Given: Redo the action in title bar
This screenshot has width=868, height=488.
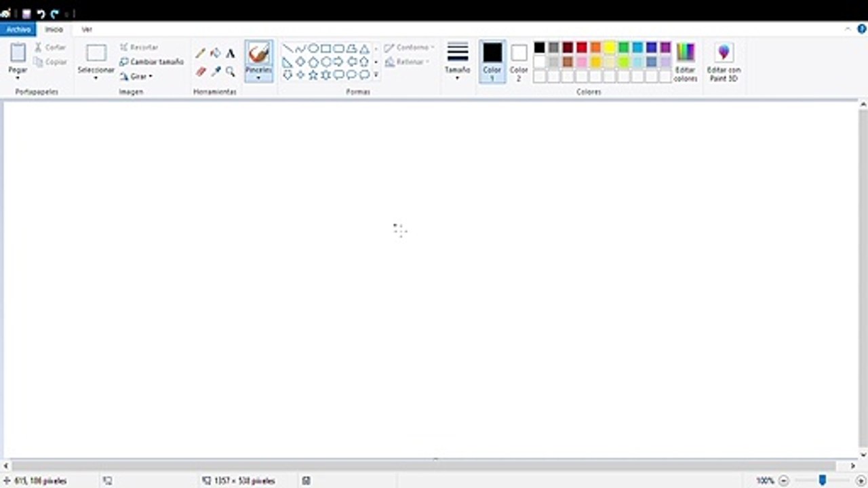Looking at the screenshot, I should pos(54,14).
